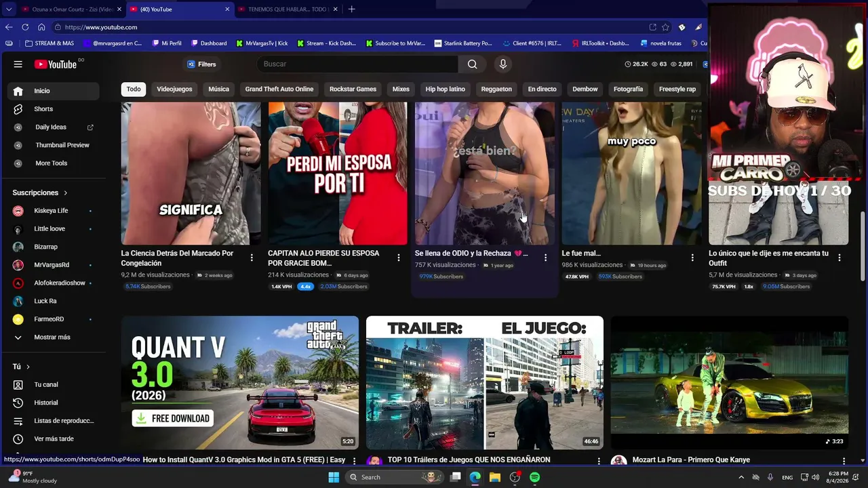Close the active (40) YouTube browser tab
This screenshot has width=868, height=488.
(x=227, y=9)
